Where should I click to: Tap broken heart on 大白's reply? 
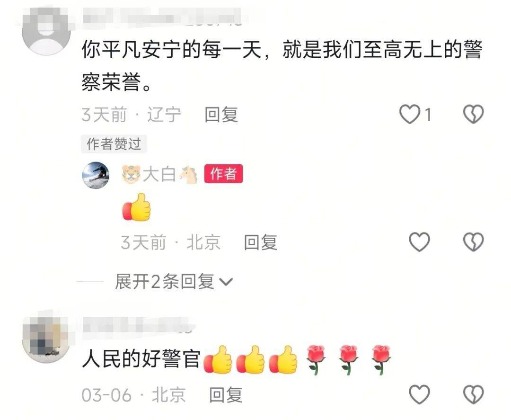click(473, 242)
